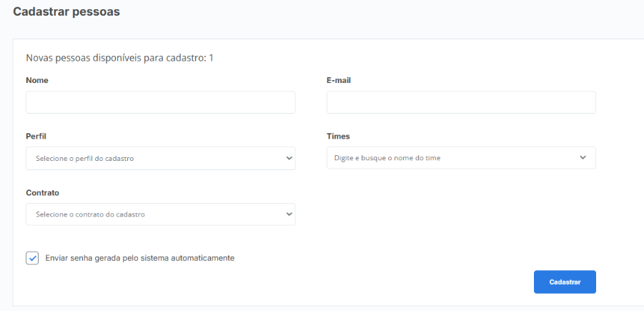Click the Contrato field label
This screenshot has width=644, height=311.
point(43,193)
